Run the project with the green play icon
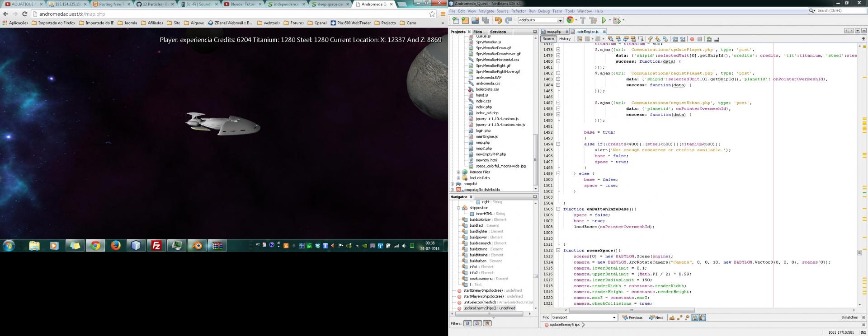The width and height of the screenshot is (868, 336). pos(604,20)
